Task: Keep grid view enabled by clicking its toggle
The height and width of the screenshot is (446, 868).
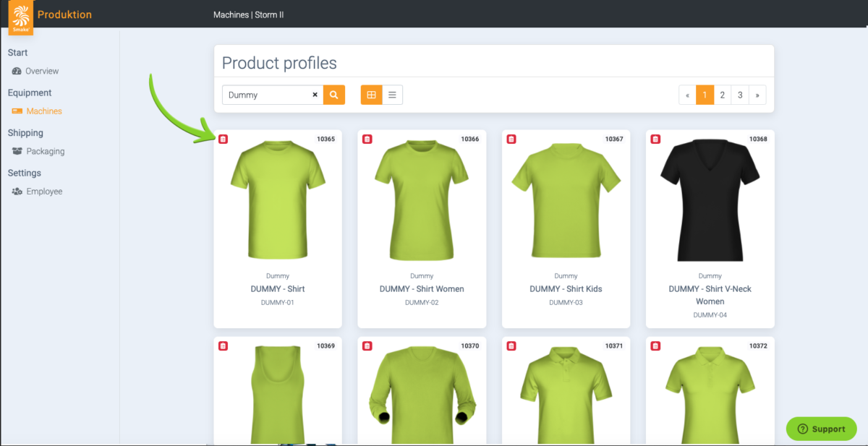Action: click(371, 94)
